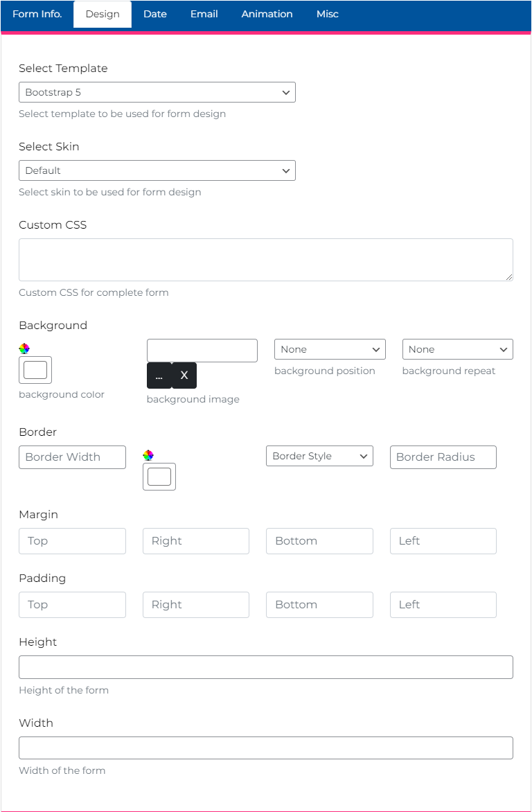Switch to the Misc tab

pos(327,14)
